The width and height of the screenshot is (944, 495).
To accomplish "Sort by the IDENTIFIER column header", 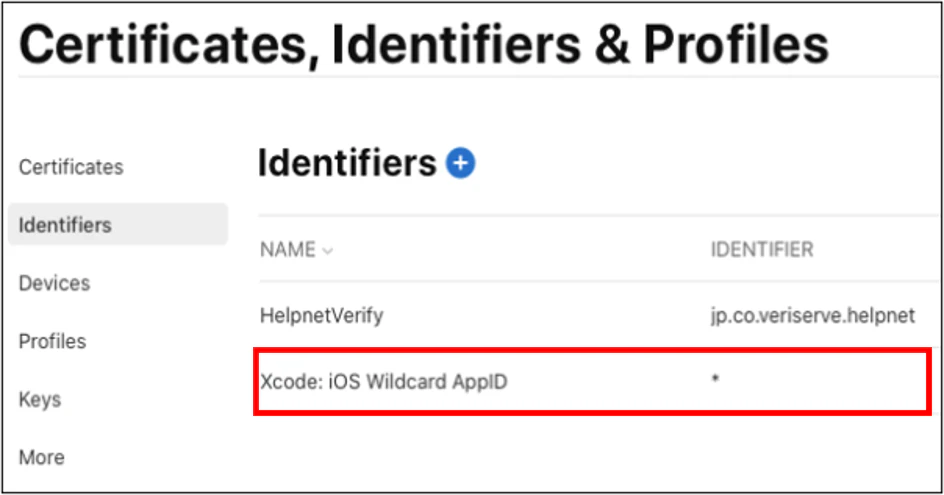I will 762,249.
